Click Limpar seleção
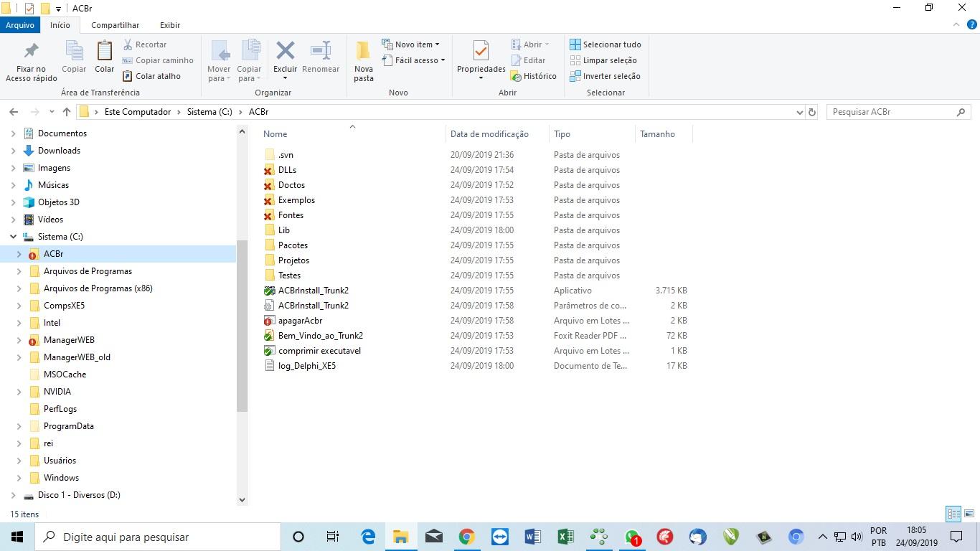Viewport: 980px width, 551px height. tap(603, 60)
